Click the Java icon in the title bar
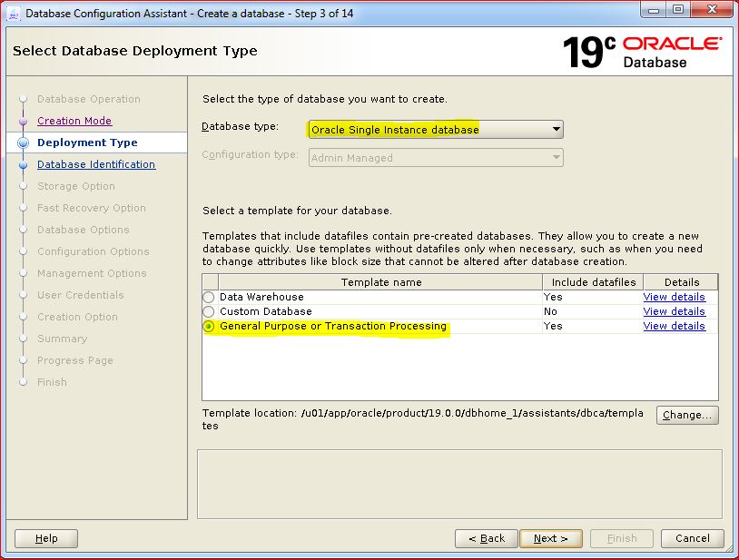739x560 pixels. click(12, 14)
